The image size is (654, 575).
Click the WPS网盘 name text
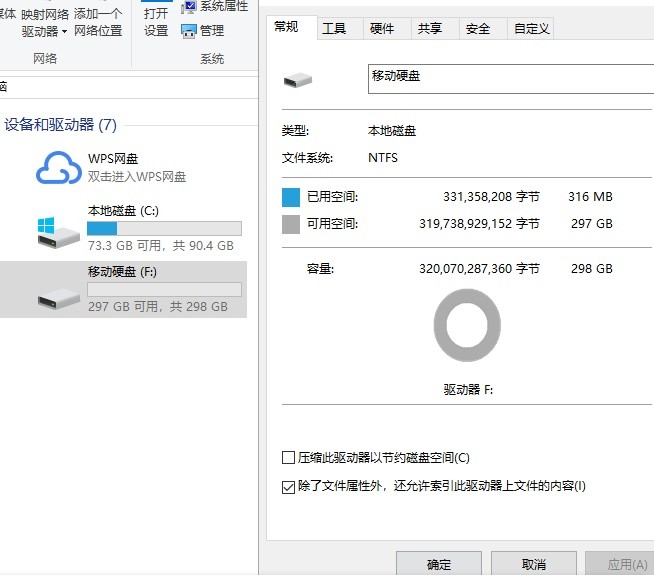(113, 159)
